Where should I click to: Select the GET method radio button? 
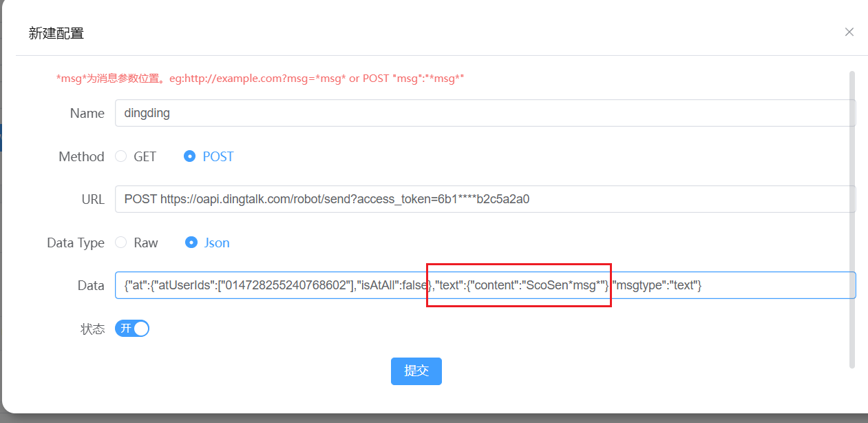pos(121,156)
